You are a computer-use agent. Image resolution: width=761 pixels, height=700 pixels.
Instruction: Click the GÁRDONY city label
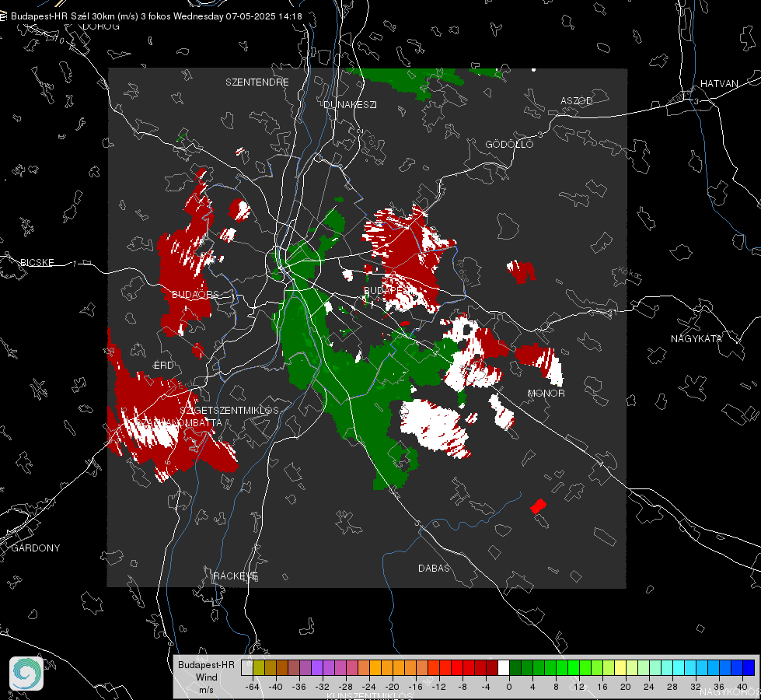pos(36,548)
